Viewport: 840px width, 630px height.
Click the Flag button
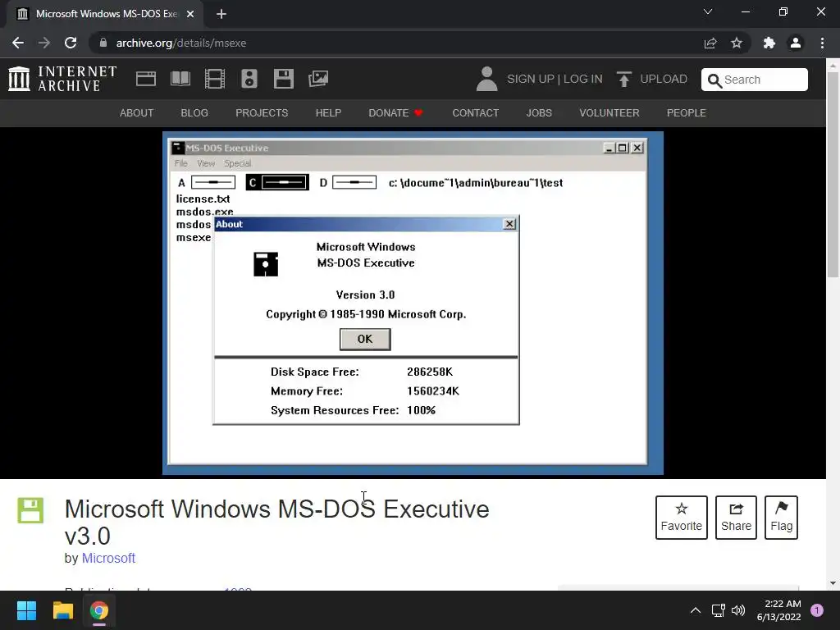[x=781, y=518]
